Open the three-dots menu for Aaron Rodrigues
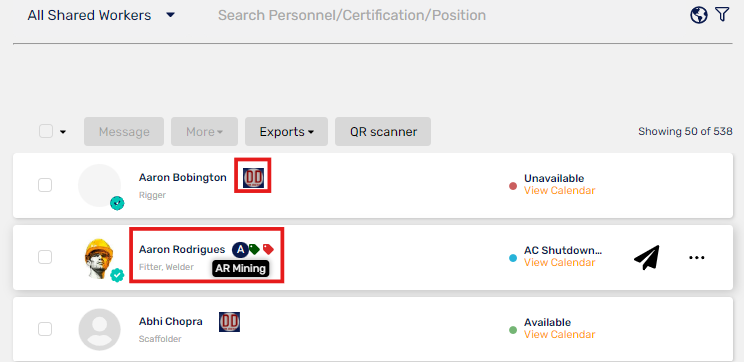This screenshot has width=744, height=362. tap(697, 258)
